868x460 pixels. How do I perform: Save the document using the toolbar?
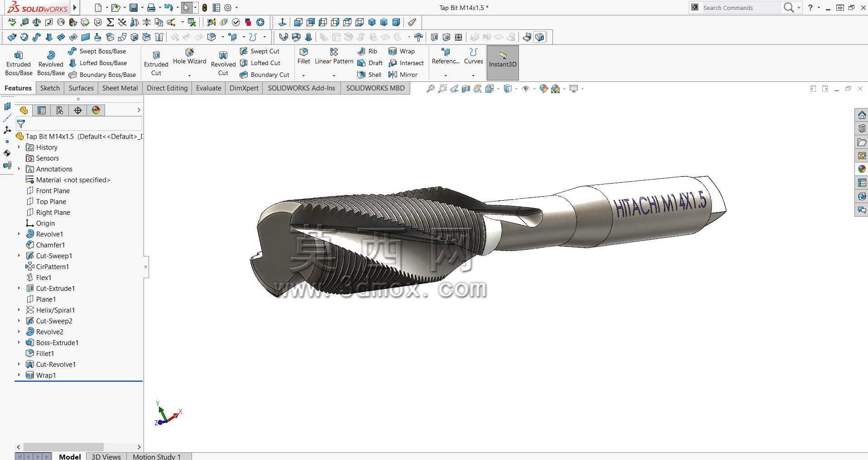[133, 8]
